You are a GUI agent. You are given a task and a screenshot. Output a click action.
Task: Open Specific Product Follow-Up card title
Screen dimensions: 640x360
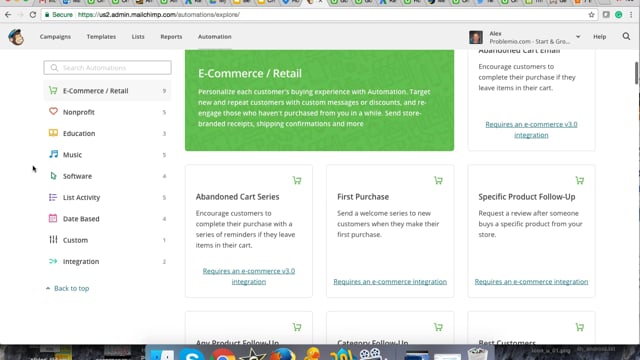[527, 197]
